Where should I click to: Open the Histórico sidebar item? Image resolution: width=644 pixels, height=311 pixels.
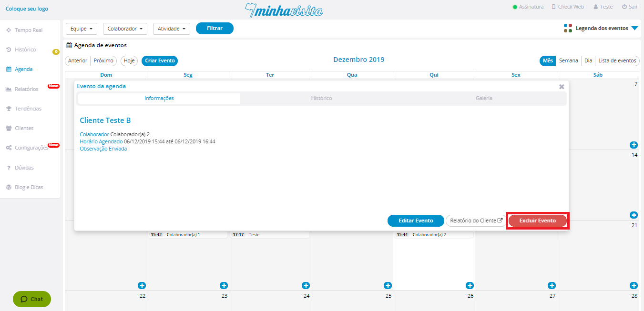[x=25, y=50]
